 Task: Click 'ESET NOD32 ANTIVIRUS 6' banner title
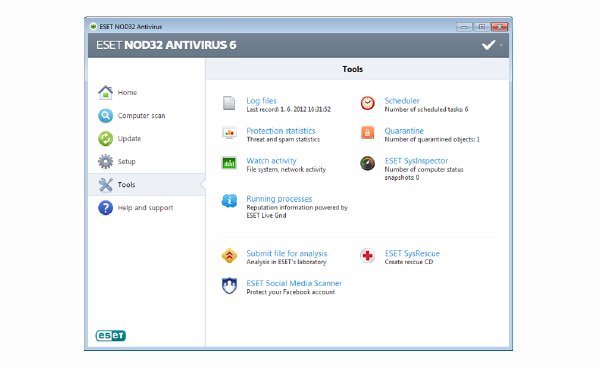[166, 45]
